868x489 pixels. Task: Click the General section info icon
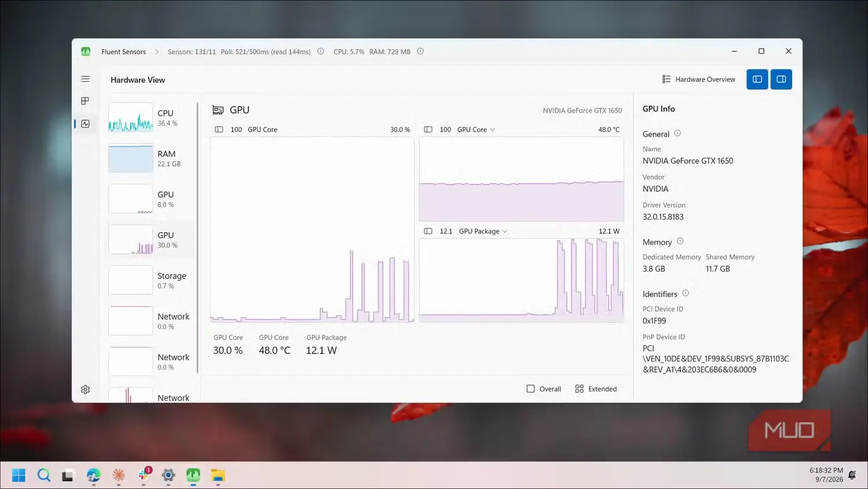click(677, 133)
